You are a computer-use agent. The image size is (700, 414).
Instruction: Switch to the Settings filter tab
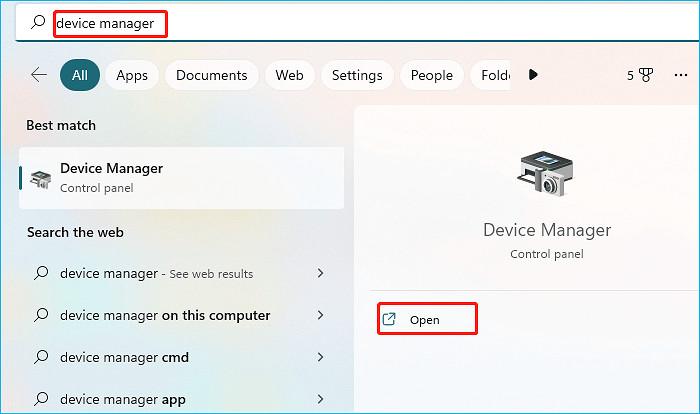click(357, 75)
